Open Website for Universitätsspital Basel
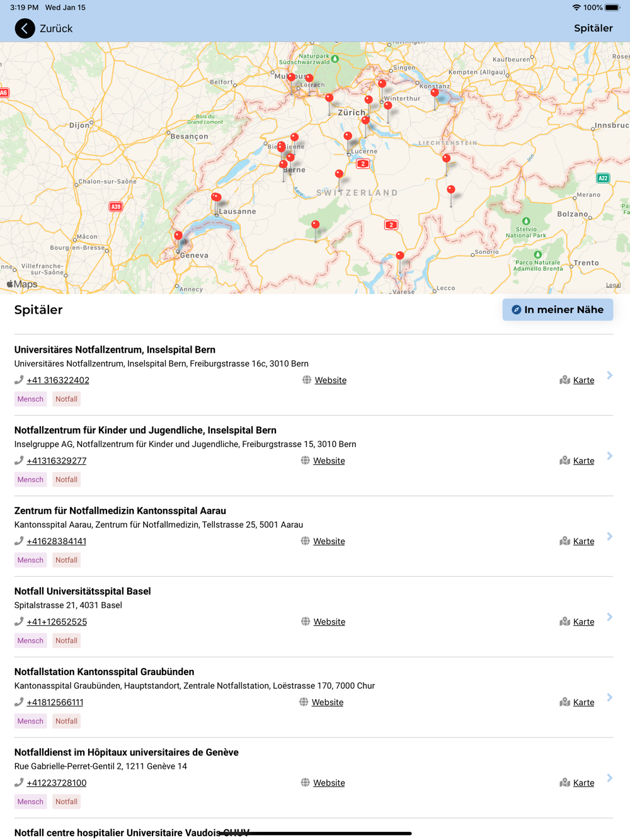This screenshot has height=840, width=630. point(329,622)
